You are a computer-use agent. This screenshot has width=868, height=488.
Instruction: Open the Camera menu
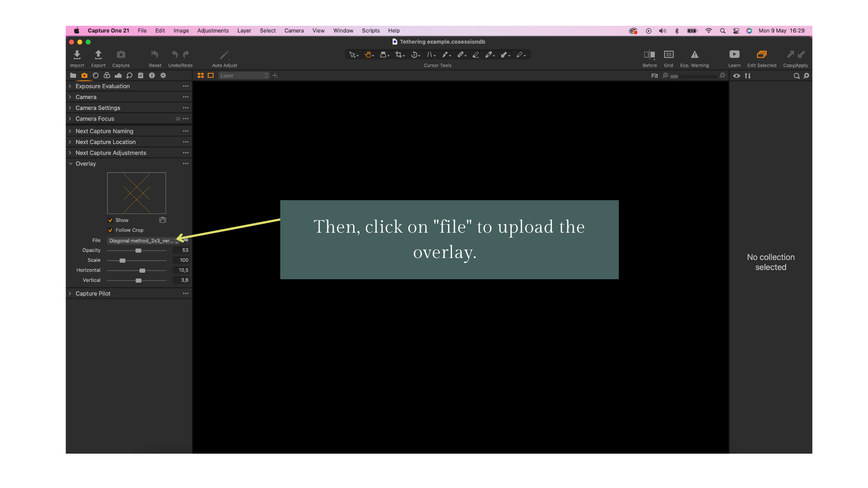pos(294,31)
